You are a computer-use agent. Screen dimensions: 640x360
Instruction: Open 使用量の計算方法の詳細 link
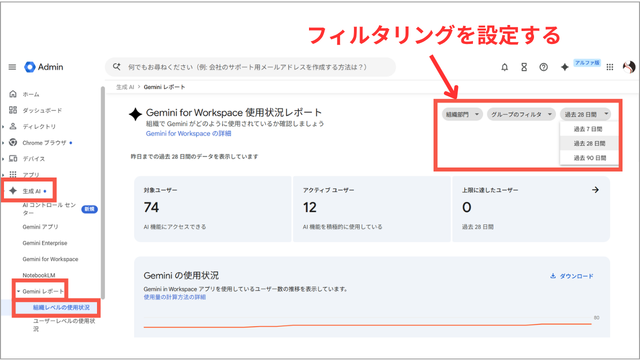[x=175, y=297]
